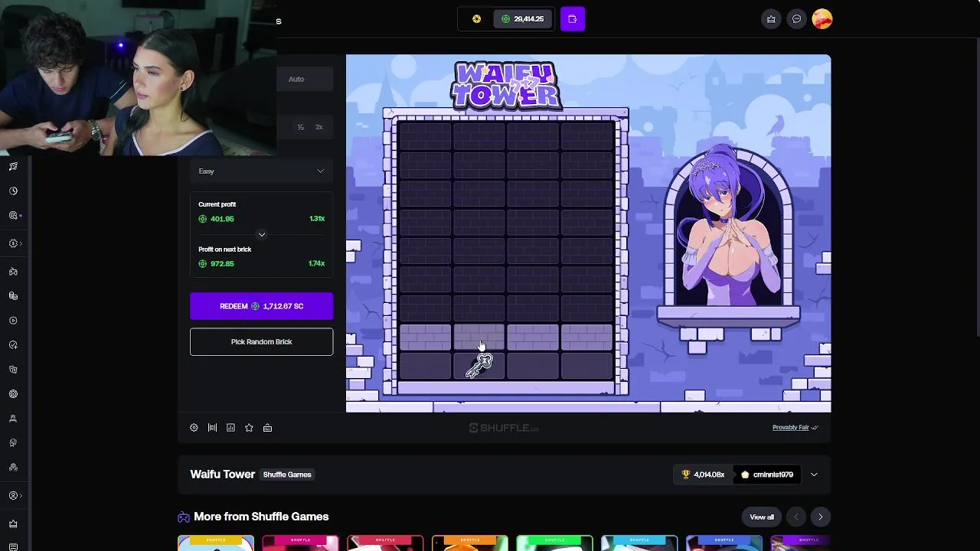Show next games with the right arrow
980x551 pixels.
click(x=820, y=517)
